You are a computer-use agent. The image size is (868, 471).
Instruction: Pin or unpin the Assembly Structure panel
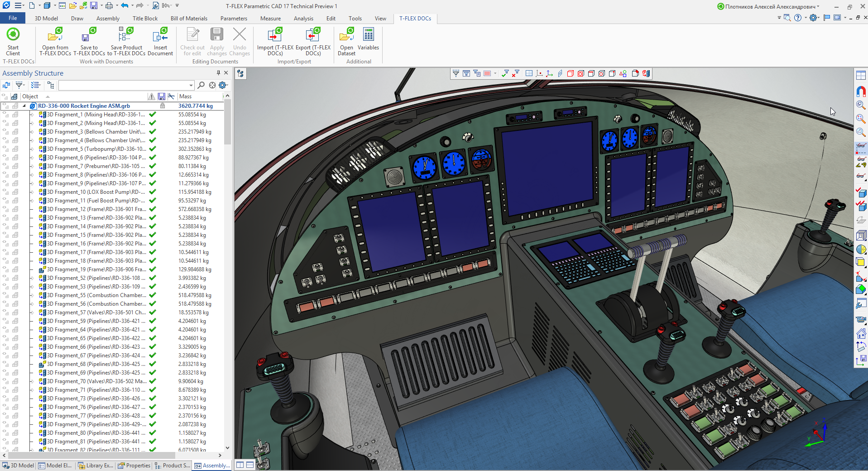coord(218,73)
